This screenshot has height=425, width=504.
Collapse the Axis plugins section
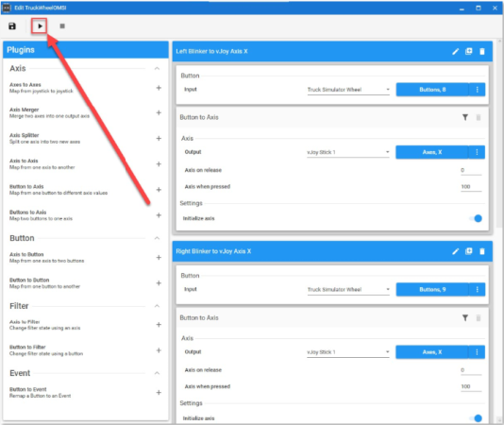click(157, 69)
